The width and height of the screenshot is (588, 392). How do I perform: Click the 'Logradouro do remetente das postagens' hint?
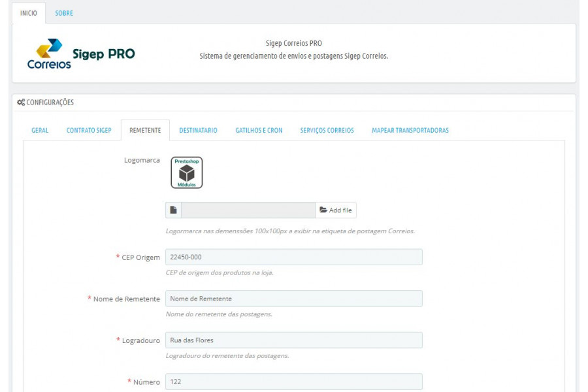[x=227, y=355]
